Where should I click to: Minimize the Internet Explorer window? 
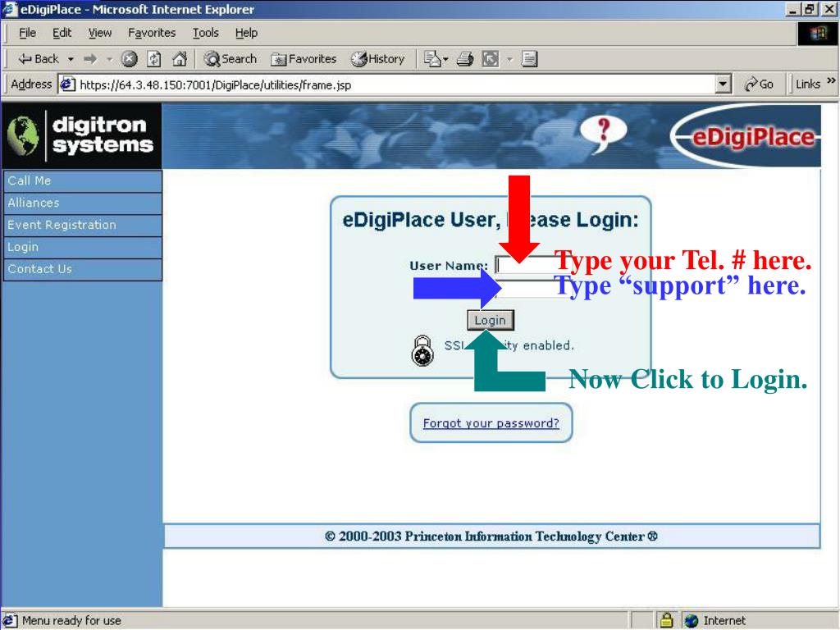click(x=794, y=9)
